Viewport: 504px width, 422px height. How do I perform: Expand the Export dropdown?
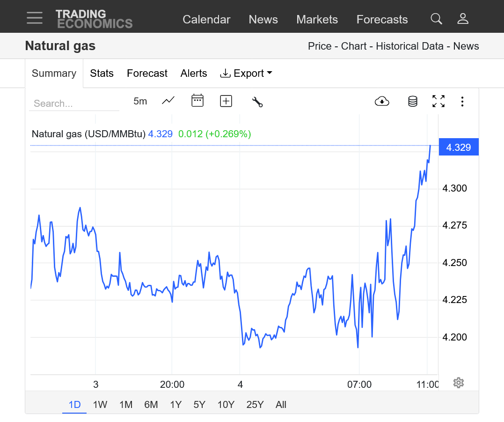pyautogui.click(x=246, y=74)
